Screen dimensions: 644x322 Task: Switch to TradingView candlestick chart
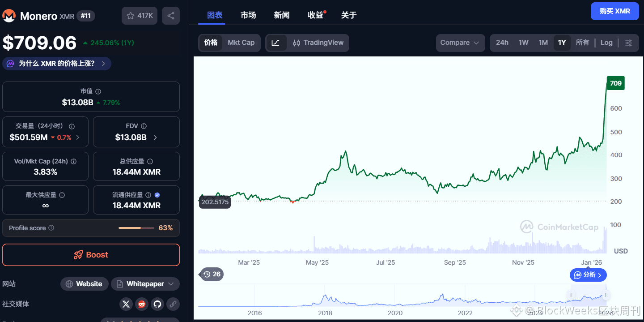(x=318, y=43)
